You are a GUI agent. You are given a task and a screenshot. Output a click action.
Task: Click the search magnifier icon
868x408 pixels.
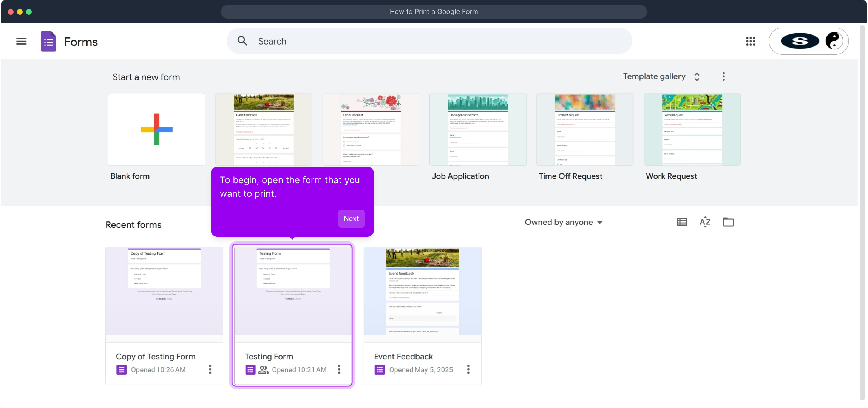point(242,41)
